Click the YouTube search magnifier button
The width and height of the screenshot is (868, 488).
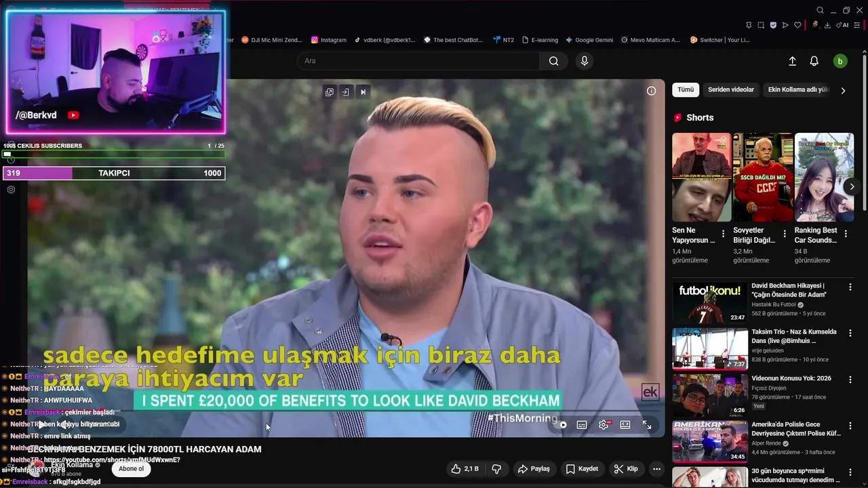pos(554,61)
